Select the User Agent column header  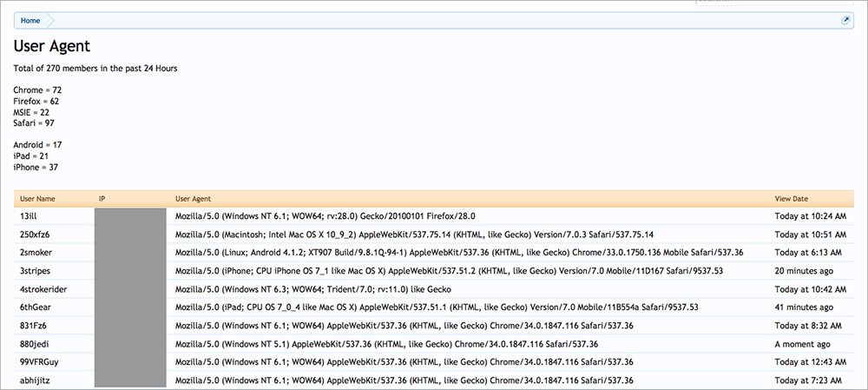tap(193, 199)
